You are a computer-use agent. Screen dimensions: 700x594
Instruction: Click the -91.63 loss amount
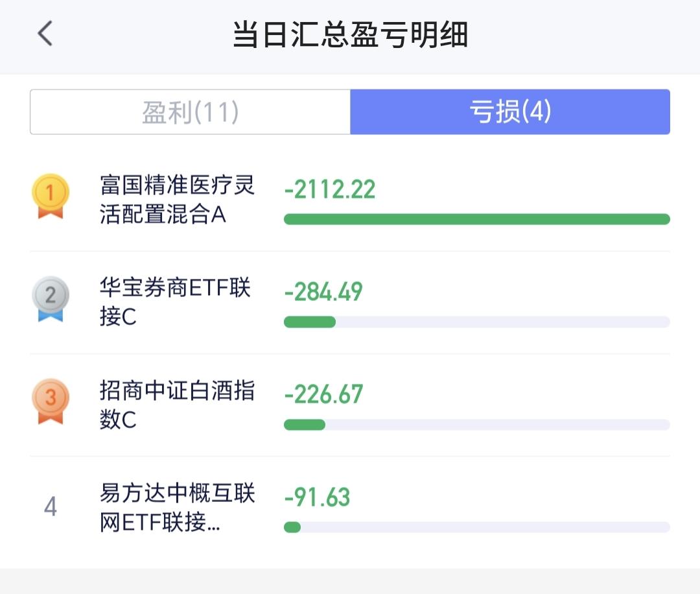pos(317,497)
